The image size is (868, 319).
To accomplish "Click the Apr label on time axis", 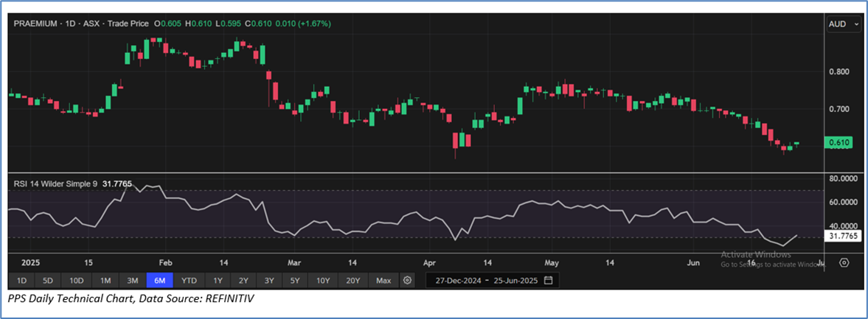I will (x=429, y=262).
